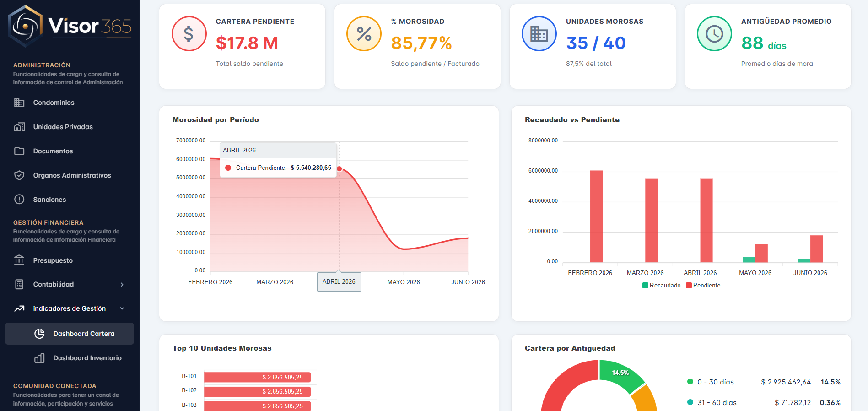The height and width of the screenshot is (411, 868).
Task: Click the B-103 unit bar
Action: (257, 406)
